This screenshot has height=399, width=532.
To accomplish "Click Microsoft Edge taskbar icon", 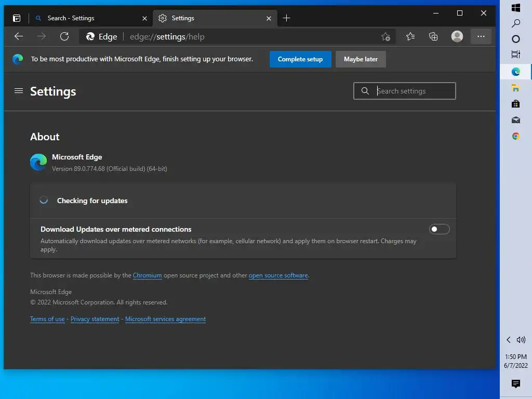I will 516,72.
